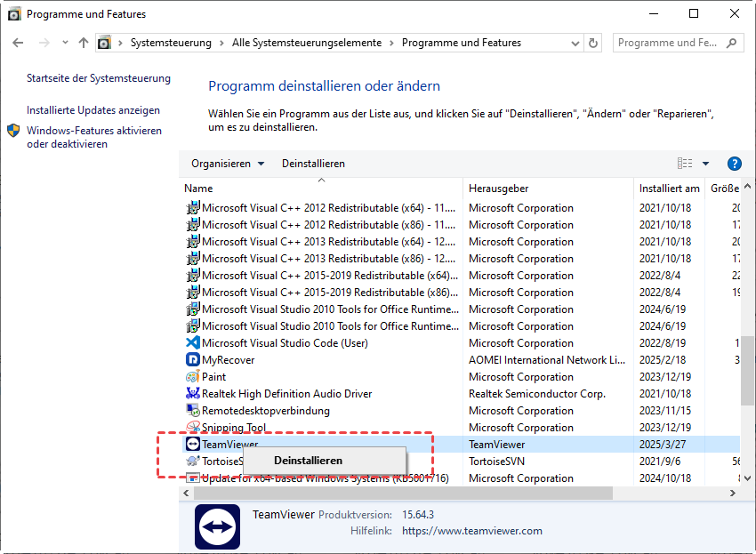This screenshot has height=554, width=756.
Task: Select Visual C++ 2015-2019 Redistributable (x86) icon
Action: [193, 293]
